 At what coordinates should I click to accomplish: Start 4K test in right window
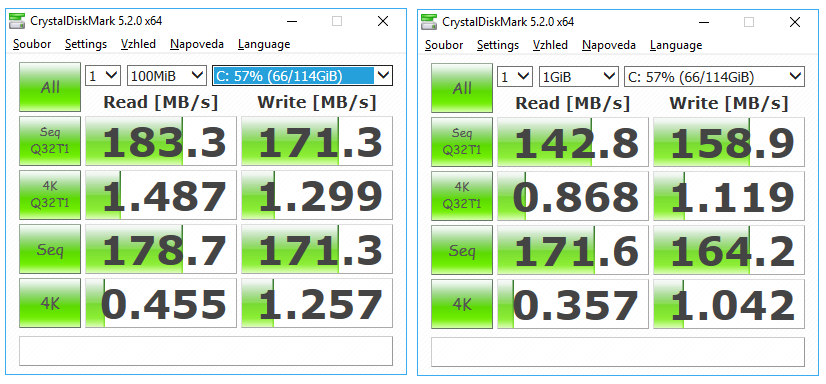tap(462, 303)
